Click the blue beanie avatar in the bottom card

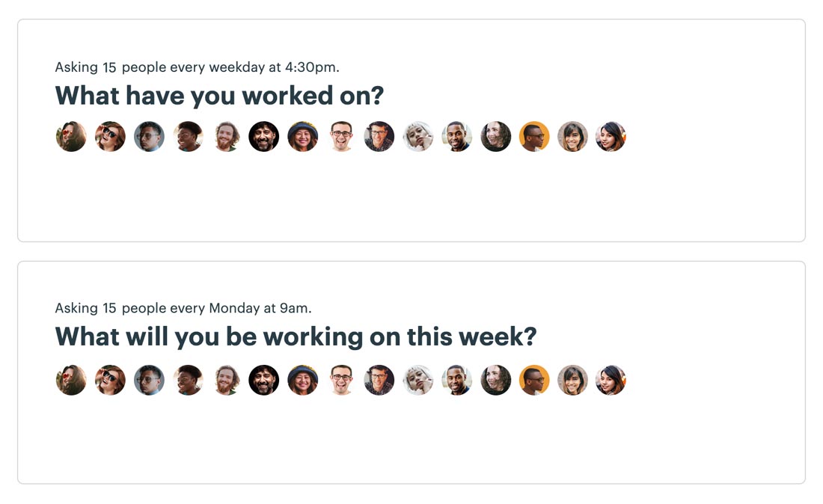(303, 380)
